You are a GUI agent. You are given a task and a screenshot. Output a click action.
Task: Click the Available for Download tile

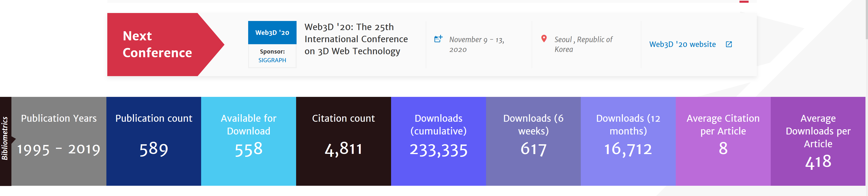point(248,141)
